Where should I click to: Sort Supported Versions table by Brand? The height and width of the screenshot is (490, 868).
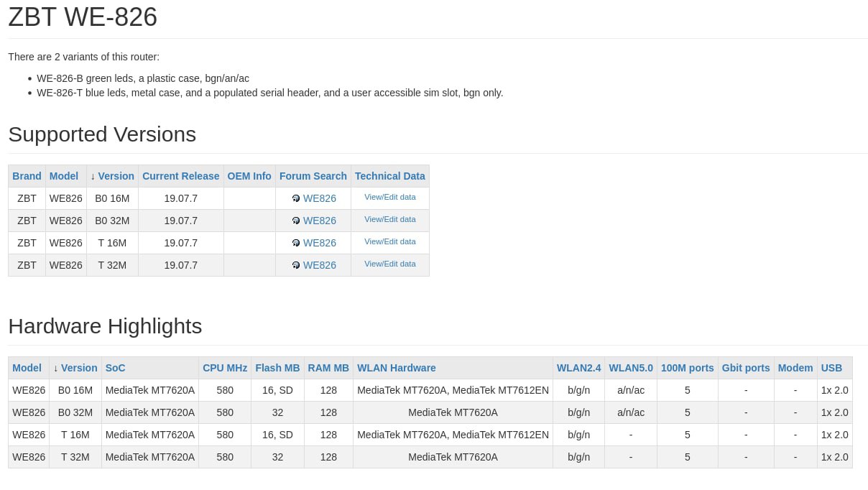tap(27, 176)
